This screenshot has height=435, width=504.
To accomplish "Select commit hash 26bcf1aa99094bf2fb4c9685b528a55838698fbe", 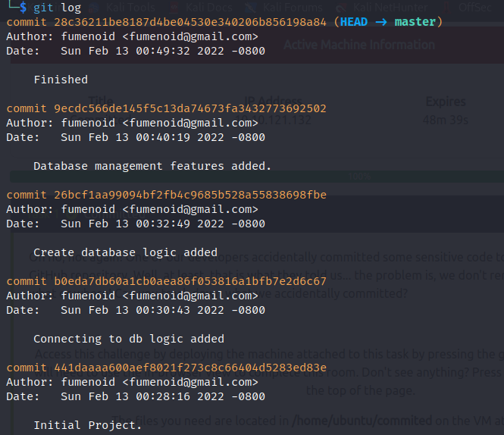I will (x=190, y=195).
